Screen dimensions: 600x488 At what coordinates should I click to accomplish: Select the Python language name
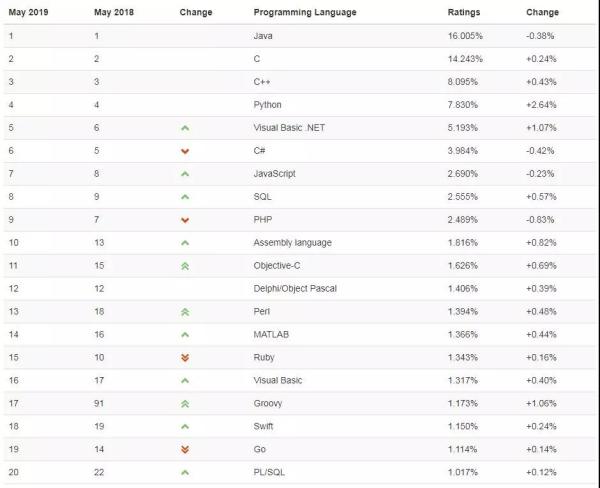[x=269, y=105]
